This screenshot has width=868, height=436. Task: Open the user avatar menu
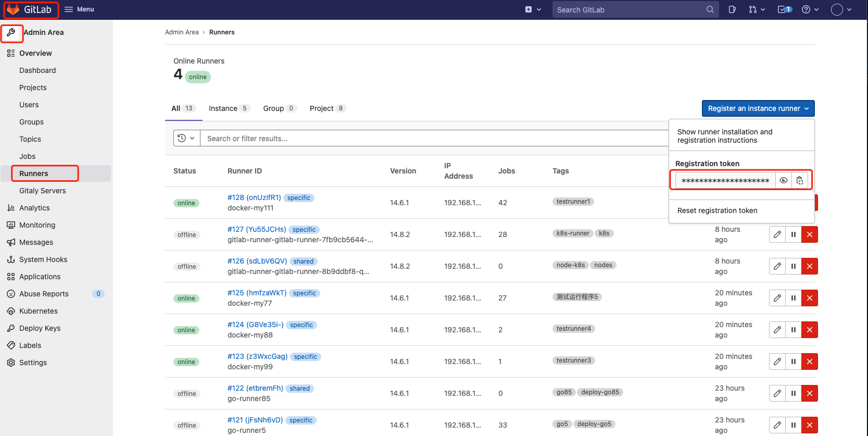point(841,9)
